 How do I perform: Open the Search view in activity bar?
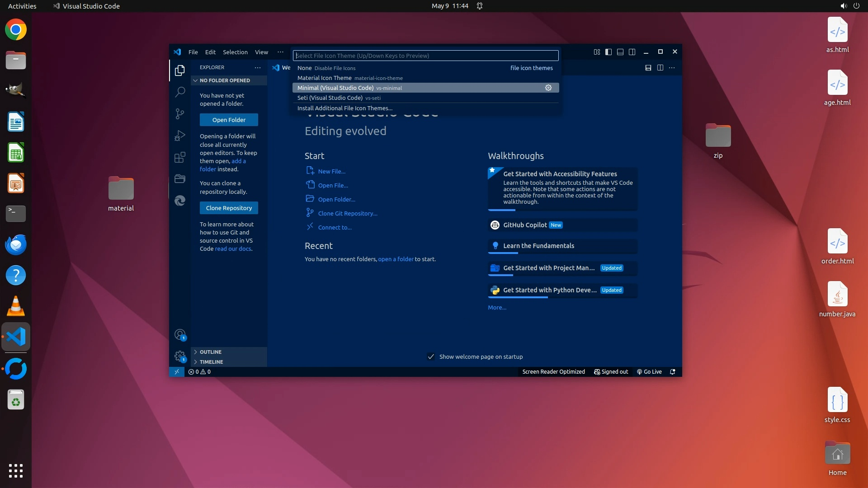point(180,92)
